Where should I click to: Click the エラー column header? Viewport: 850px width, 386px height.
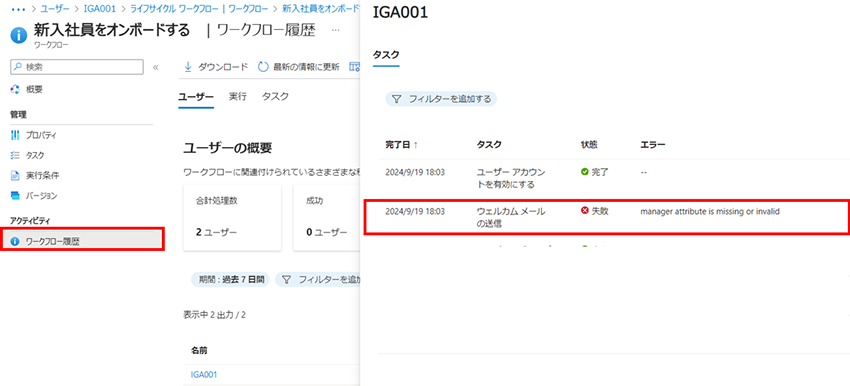tap(653, 145)
